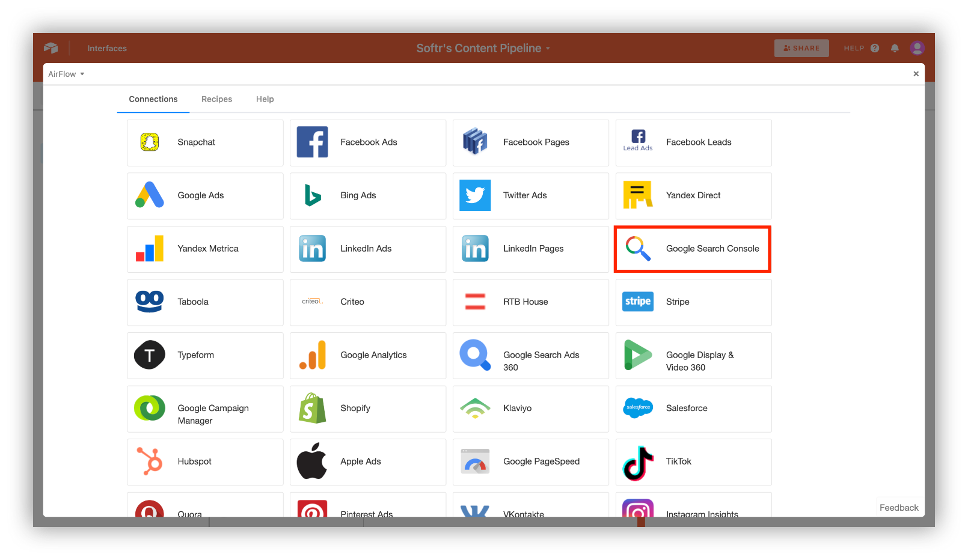
Task: Select the Typeform label
Action: (196, 355)
